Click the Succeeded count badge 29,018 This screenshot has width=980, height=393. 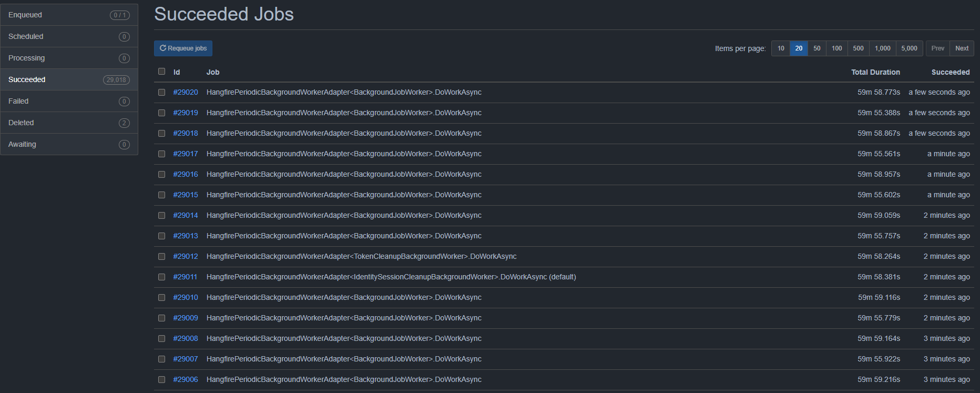116,80
